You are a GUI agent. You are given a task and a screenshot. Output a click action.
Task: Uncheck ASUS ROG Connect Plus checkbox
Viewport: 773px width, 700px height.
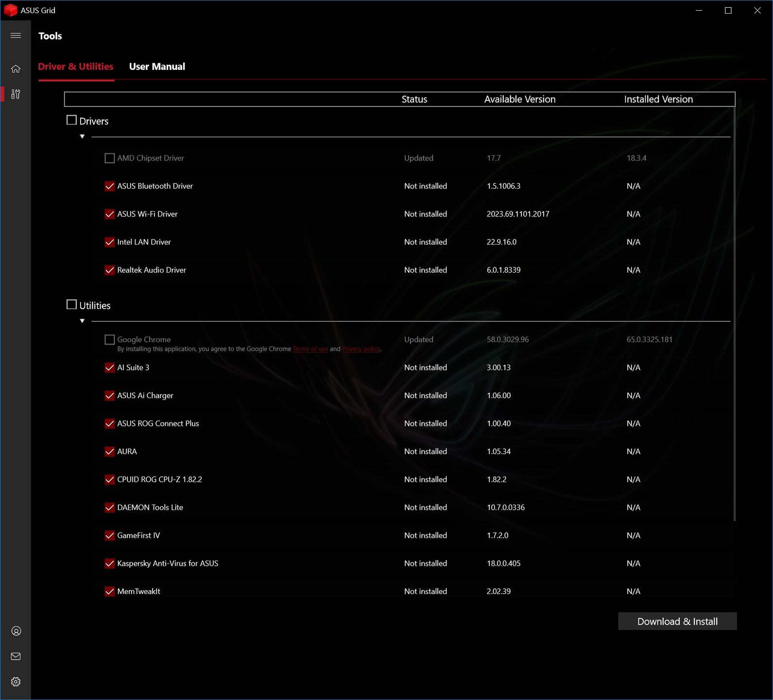click(x=110, y=423)
